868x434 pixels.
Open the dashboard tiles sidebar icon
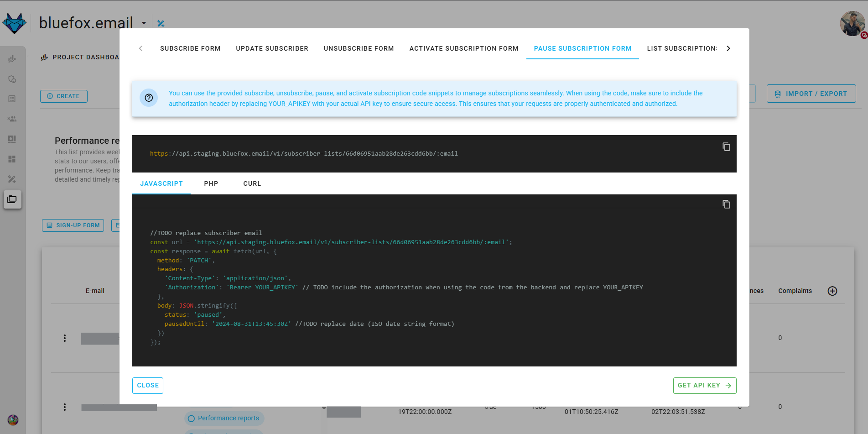click(x=12, y=159)
